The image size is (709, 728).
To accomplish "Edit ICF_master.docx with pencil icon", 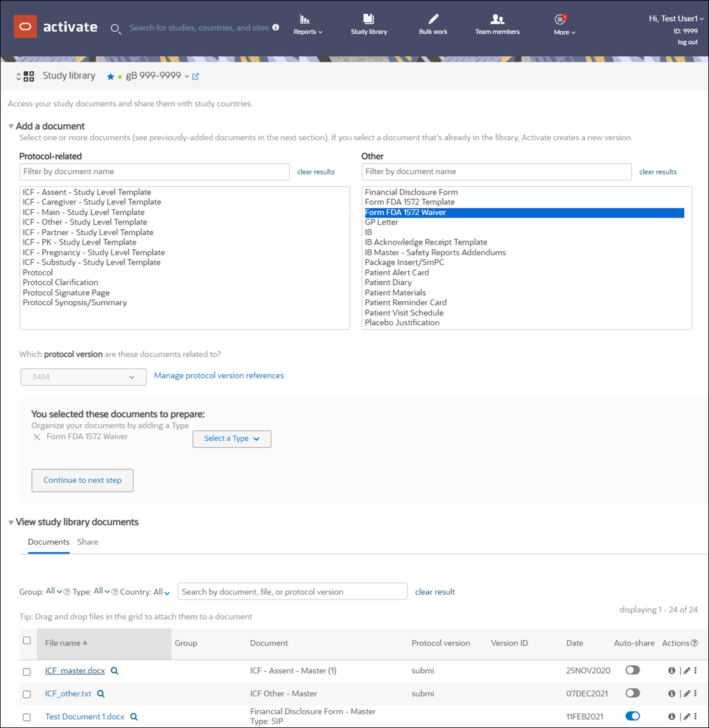I will click(687, 671).
